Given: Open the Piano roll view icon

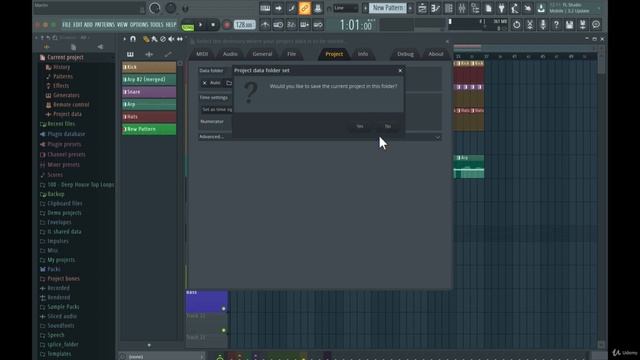Looking at the screenshot, I should pos(436,8).
